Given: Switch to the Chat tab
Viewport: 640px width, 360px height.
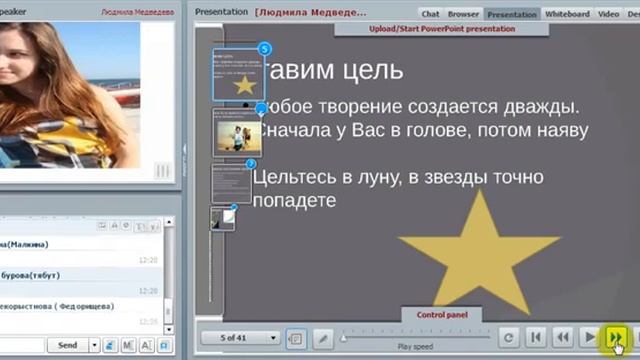Looking at the screenshot, I should click(x=430, y=14).
